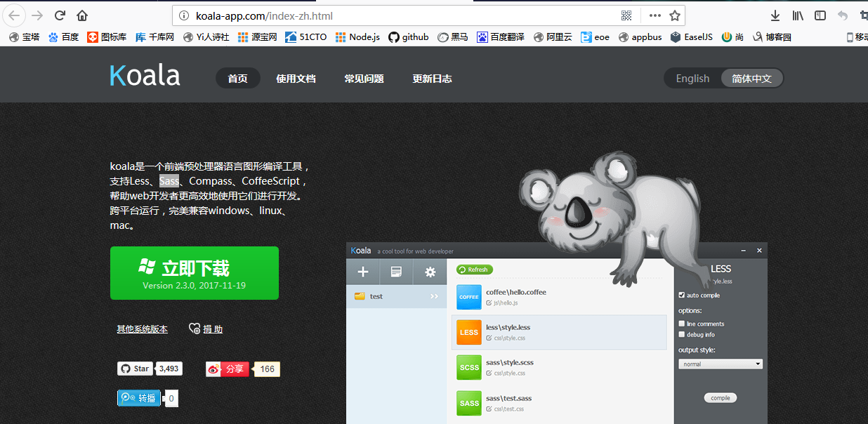The width and height of the screenshot is (868, 424).
Task: Click the green 立即下载 download button
Action: (x=195, y=273)
